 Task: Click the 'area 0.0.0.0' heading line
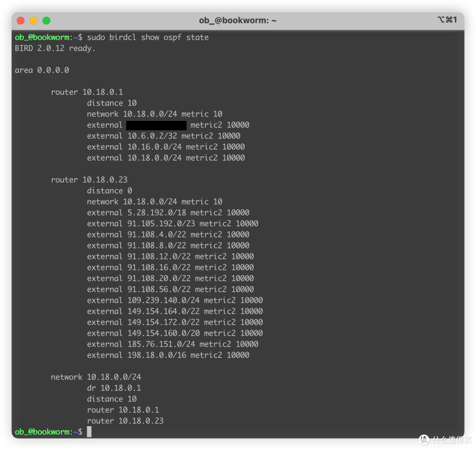[x=42, y=70]
